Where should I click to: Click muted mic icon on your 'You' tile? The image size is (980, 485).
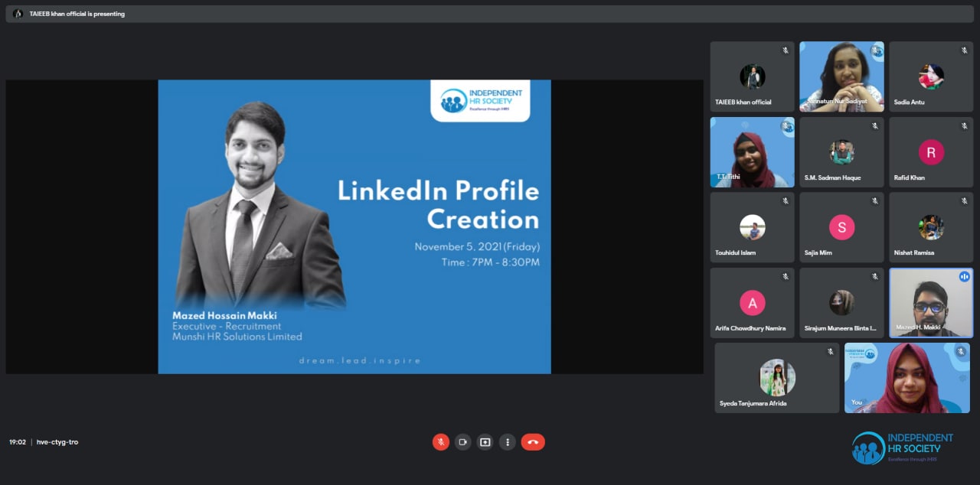[960, 352]
